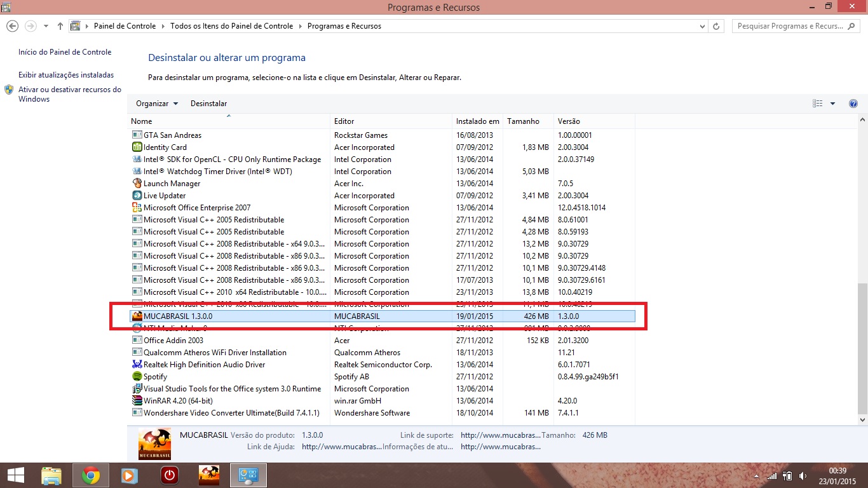Click the Windows Start button

(15, 475)
